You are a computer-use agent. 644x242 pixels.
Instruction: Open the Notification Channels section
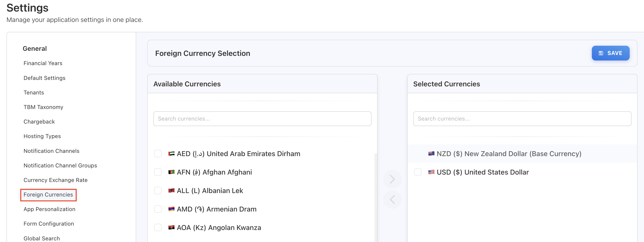point(51,151)
